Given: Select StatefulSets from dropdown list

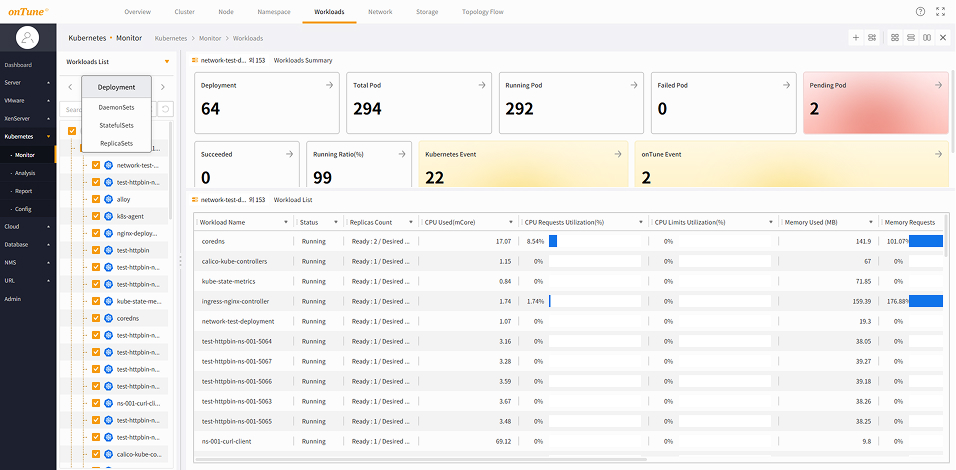Looking at the screenshot, I should click(x=116, y=126).
